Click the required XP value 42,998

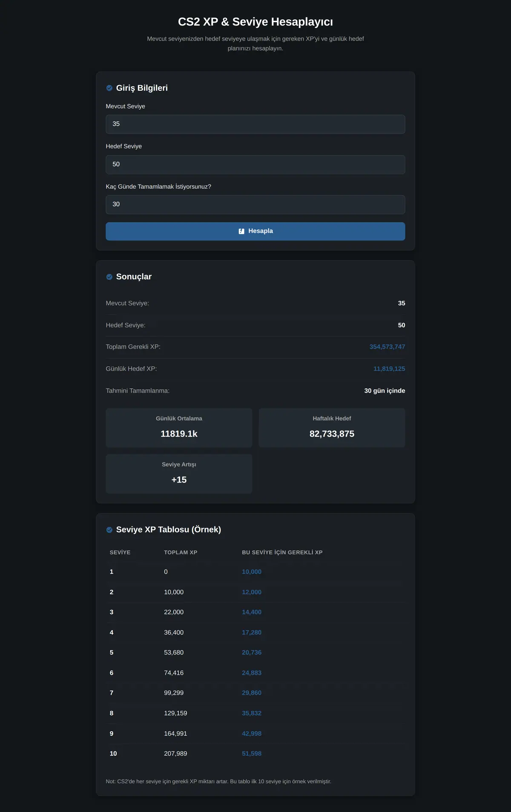point(252,734)
